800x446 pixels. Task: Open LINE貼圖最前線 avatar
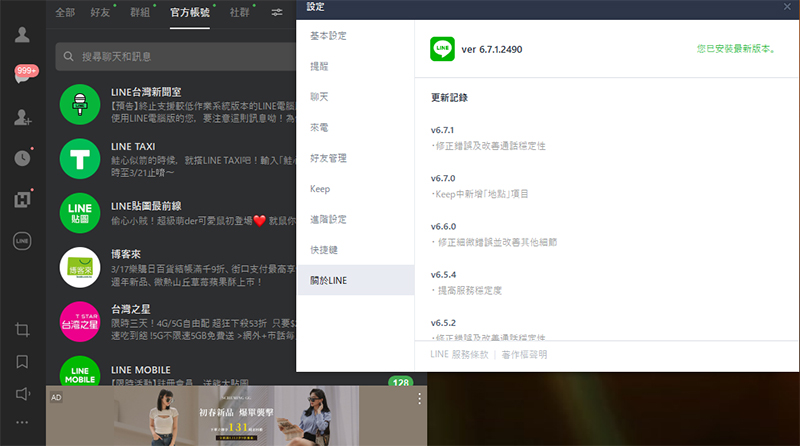point(80,213)
